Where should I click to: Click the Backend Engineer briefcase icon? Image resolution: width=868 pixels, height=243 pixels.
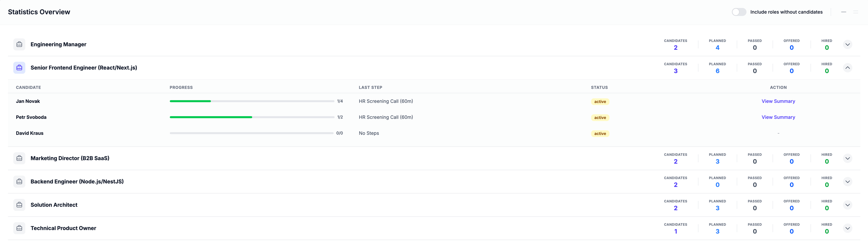point(19,182)
